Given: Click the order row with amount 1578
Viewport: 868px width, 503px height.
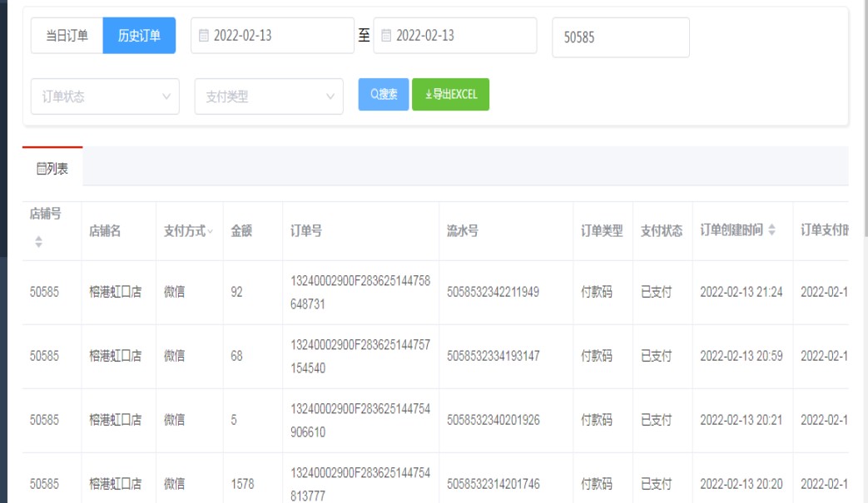Looking at the screenshot, I should pos(242,484).
